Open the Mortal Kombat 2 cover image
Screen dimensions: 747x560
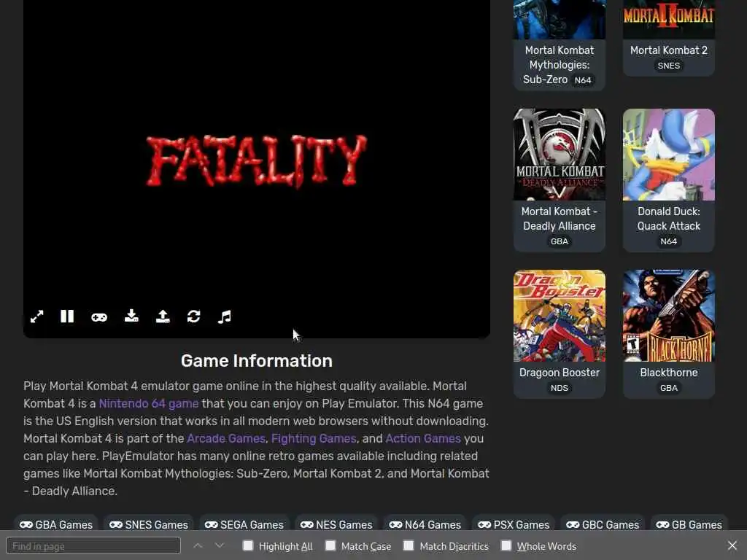click(x=669, y=20)
